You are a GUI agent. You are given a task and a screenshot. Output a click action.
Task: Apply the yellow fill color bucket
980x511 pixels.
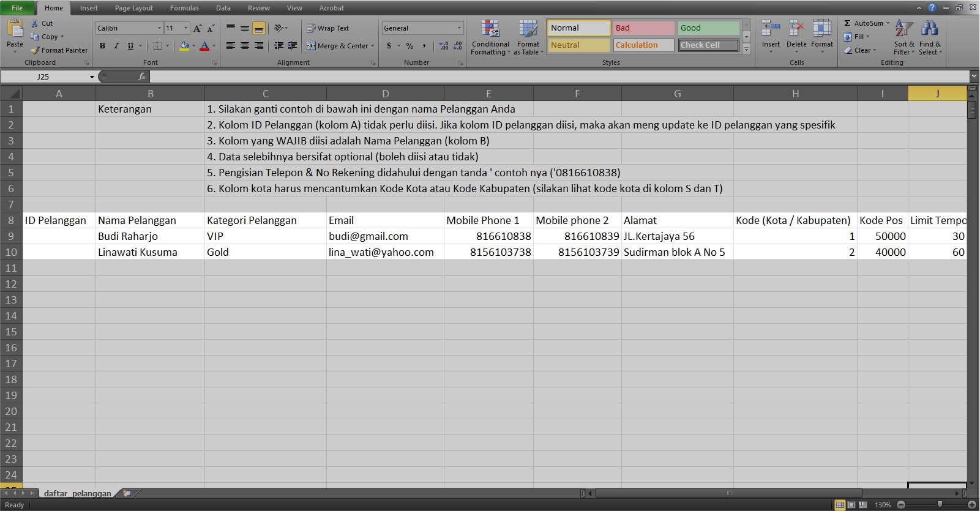coord(184,46)
